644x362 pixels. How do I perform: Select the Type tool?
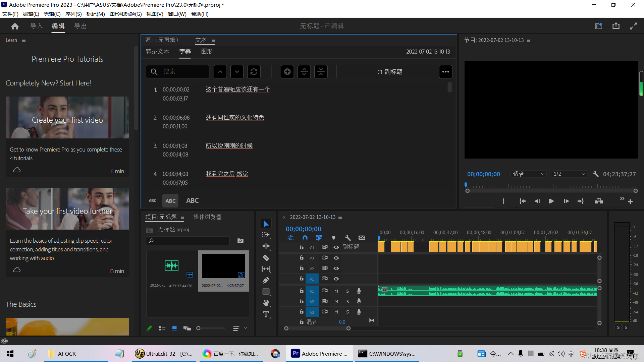(266, 314)
